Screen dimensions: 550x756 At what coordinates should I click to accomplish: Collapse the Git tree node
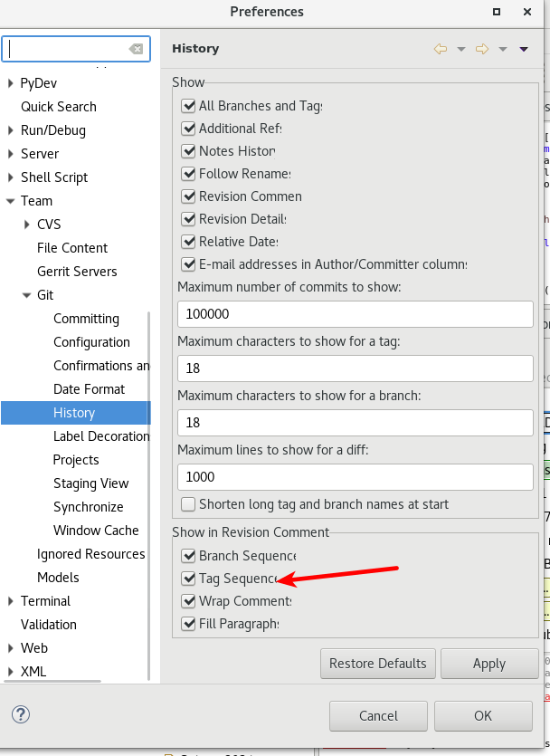click(27, 295)
